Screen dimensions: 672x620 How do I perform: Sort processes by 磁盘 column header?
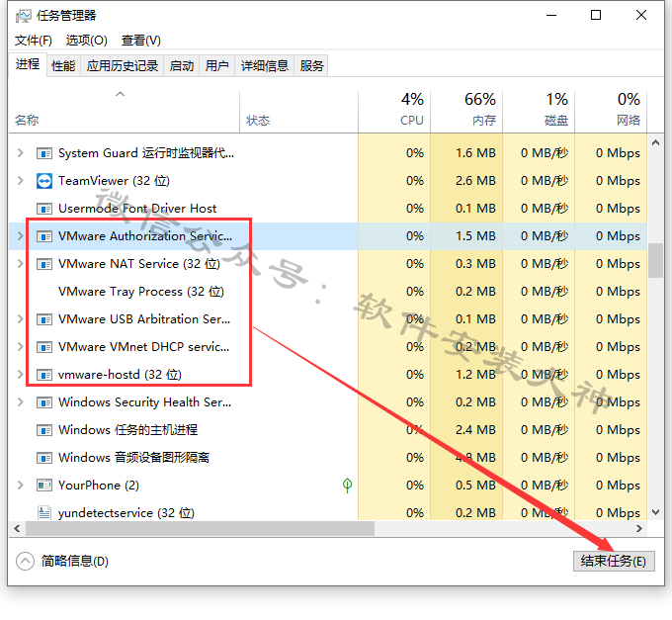(539, 111)
